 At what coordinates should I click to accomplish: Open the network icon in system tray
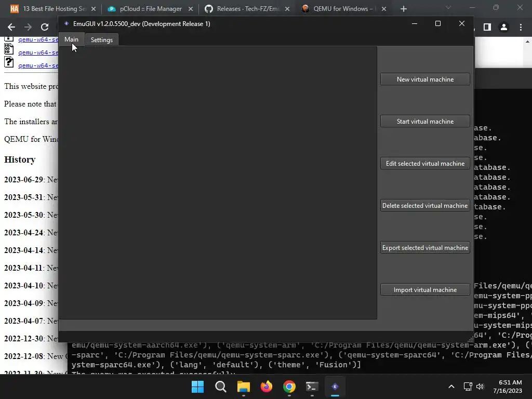(x=468, y=387)
